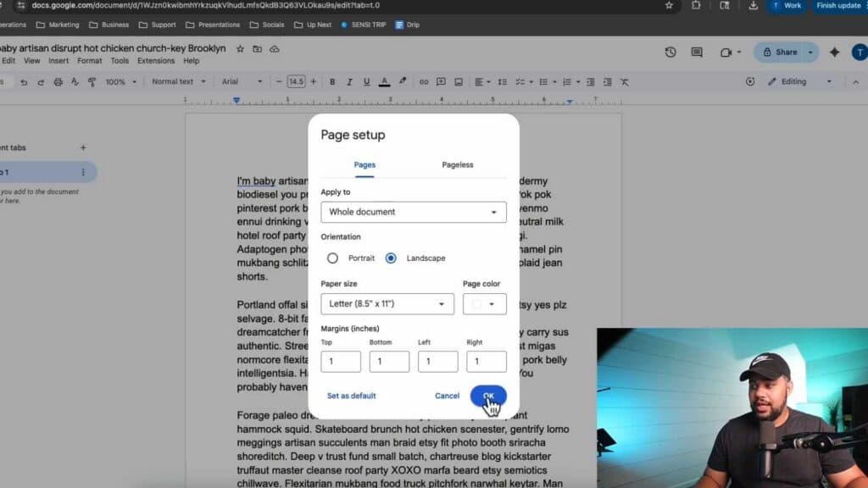Toggle underline formatting
868x488 pixels.
[366, 82]
